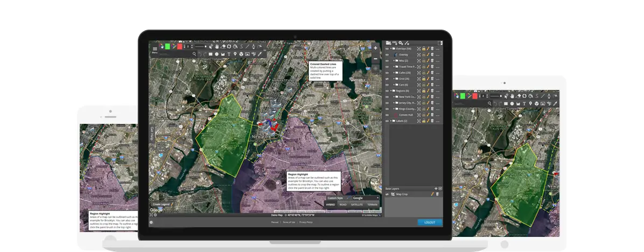This screenshot has width=644, height=252.
Task: Open the hamburger Menu button
Action: [x=155, y=49]
